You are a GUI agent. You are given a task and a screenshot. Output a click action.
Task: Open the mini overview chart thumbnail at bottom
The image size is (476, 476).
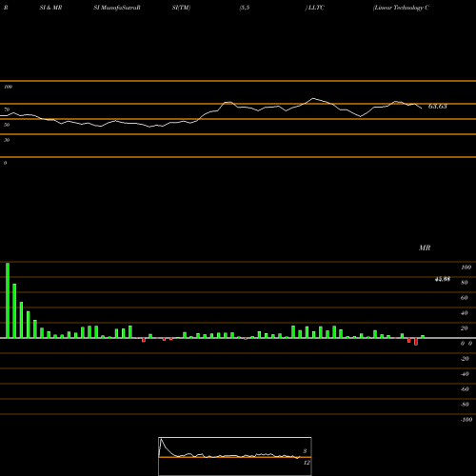coord(235,456)
